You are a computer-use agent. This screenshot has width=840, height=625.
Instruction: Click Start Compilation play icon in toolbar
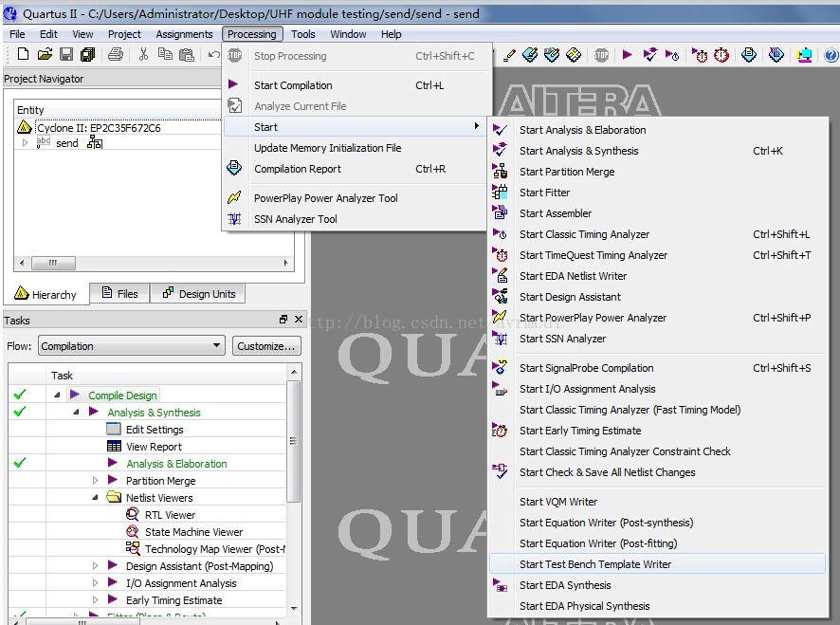[628, 55]
